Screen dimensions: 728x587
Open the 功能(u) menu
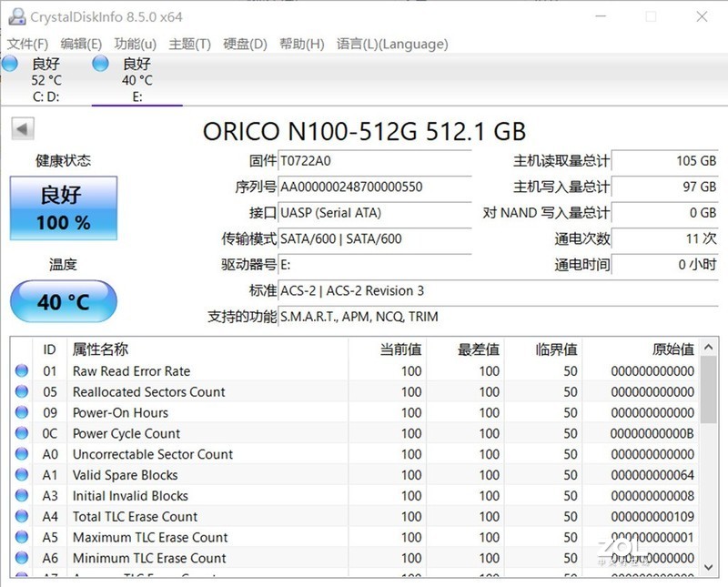tap(134, 43)
